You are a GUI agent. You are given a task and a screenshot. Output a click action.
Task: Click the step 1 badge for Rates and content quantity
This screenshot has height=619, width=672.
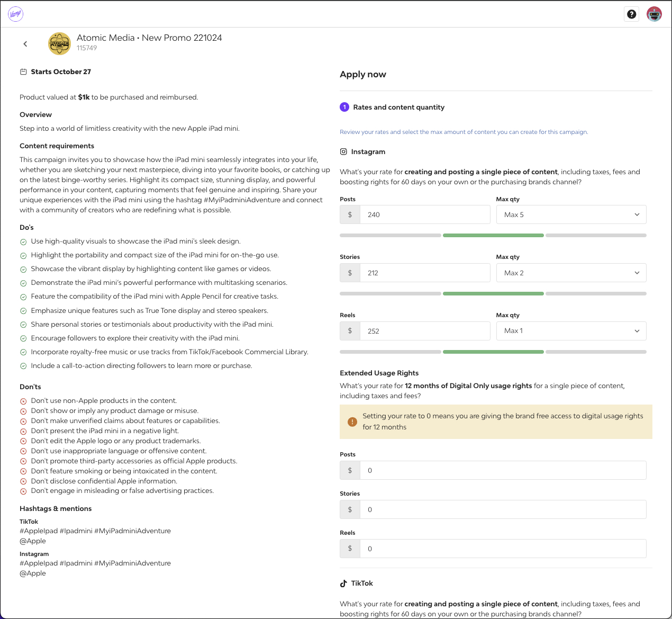coord(344,107)
